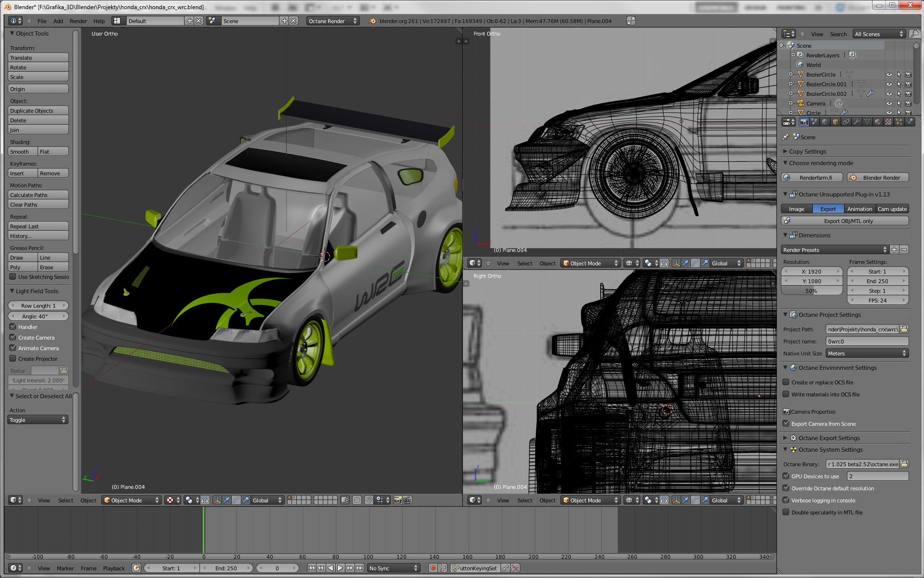Click the outliner search magnifier icon
This screenshot has width=924, height=578.
click(914, 34)
